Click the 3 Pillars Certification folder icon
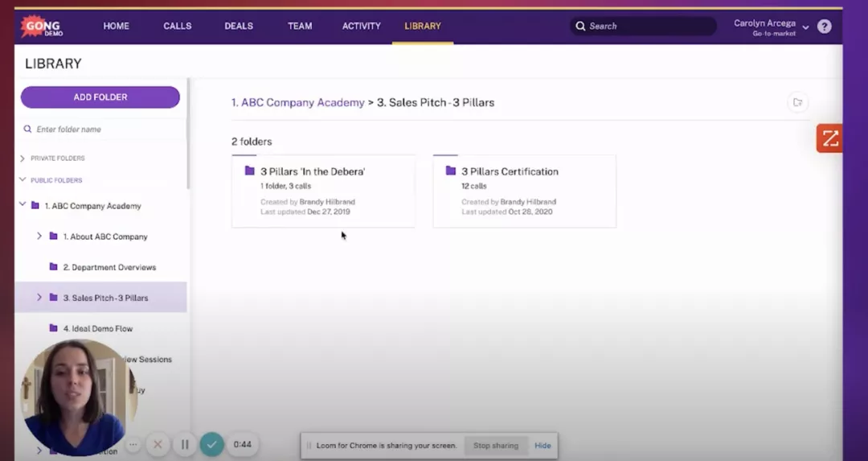Viewport: 868px width, 461px height. click(x=451, y=171)
